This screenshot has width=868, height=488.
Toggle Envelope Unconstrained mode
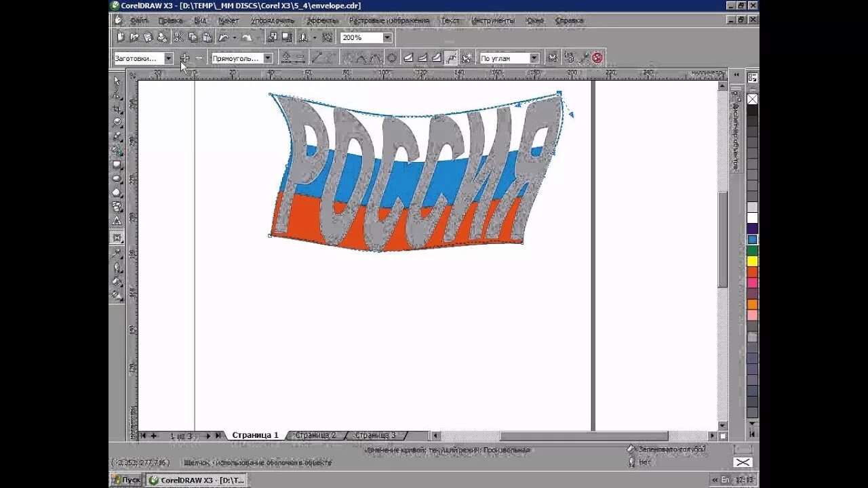tap(451, 58)
